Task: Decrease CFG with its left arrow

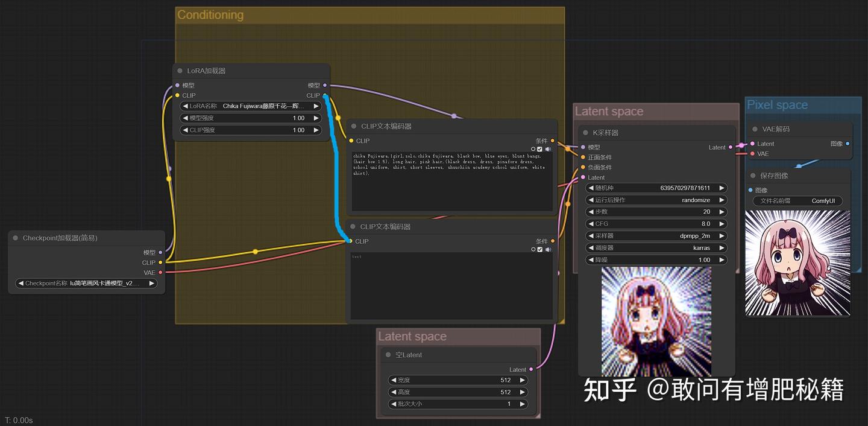Action: (x=591, y=224)
